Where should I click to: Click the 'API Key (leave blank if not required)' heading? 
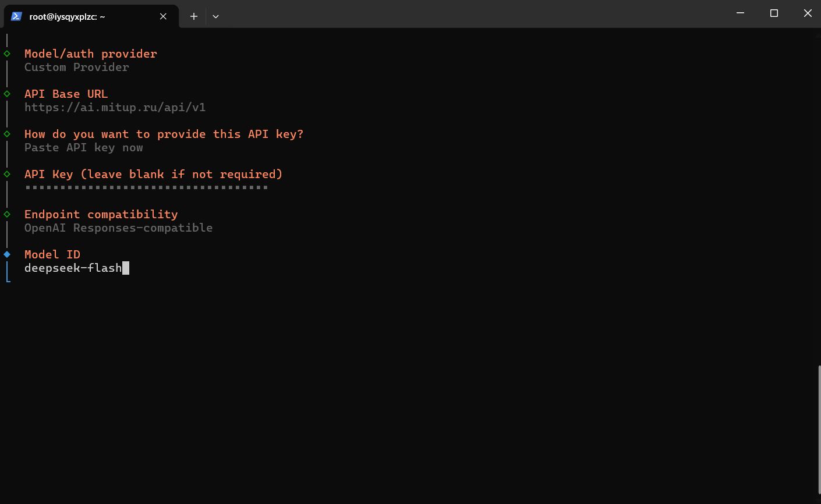tap(154, 174)
